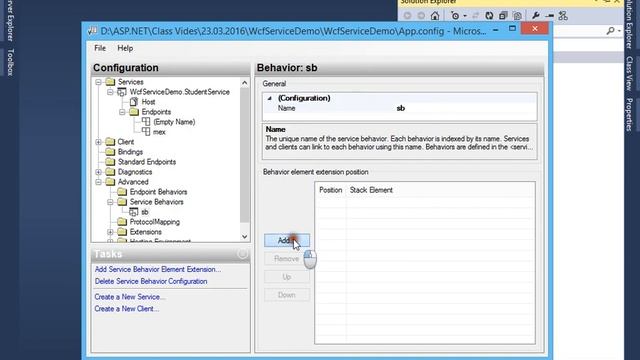Click the sb behavior node icon
Viewport: 640px width, 360px height.
click(133, 212)
